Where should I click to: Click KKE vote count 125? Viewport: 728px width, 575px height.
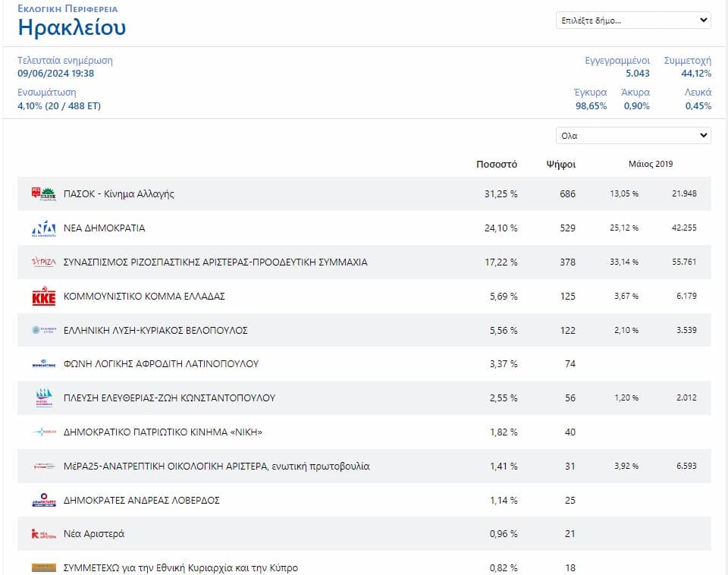coord(567,297)
